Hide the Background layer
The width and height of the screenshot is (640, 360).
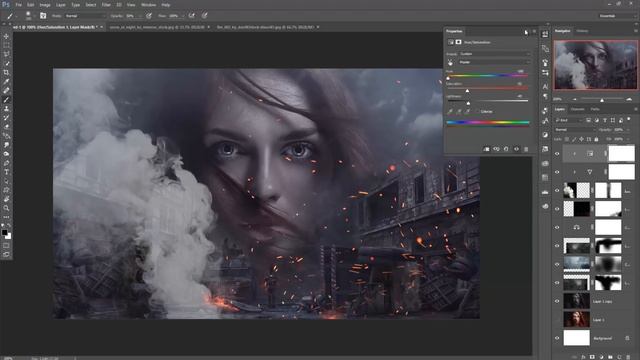point(557,338)
